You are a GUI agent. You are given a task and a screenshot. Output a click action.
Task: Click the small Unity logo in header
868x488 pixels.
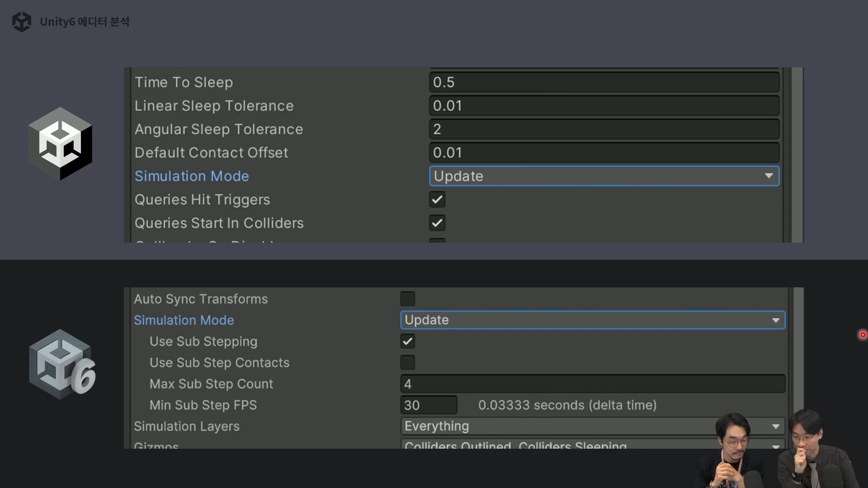[x=21, y=22]
